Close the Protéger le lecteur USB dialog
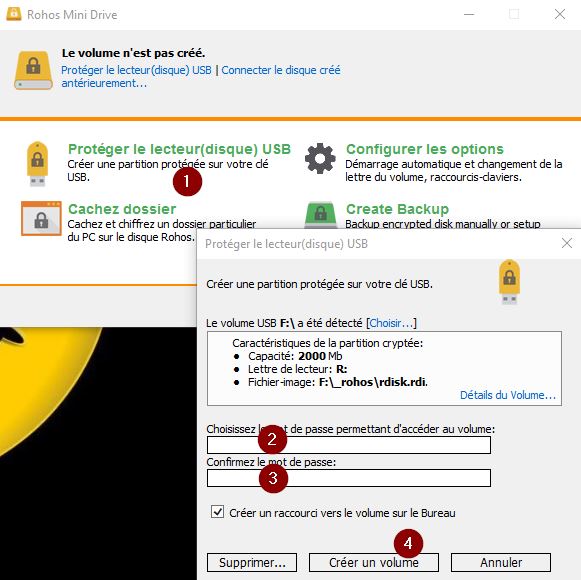Image resolution: width=581 pixels, height=580 pixels. click(567, 243)
